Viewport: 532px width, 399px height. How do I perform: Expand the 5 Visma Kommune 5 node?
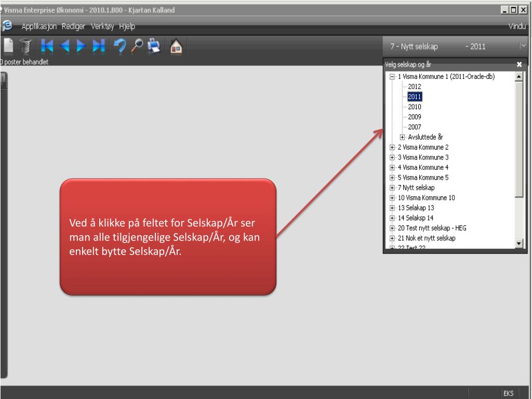(392, 178)
